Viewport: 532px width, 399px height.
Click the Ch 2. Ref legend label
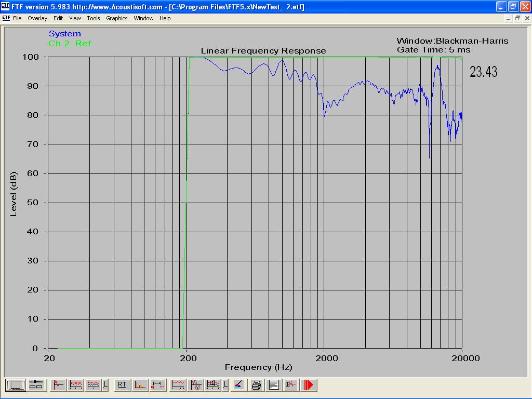click(x=70, y=44)
